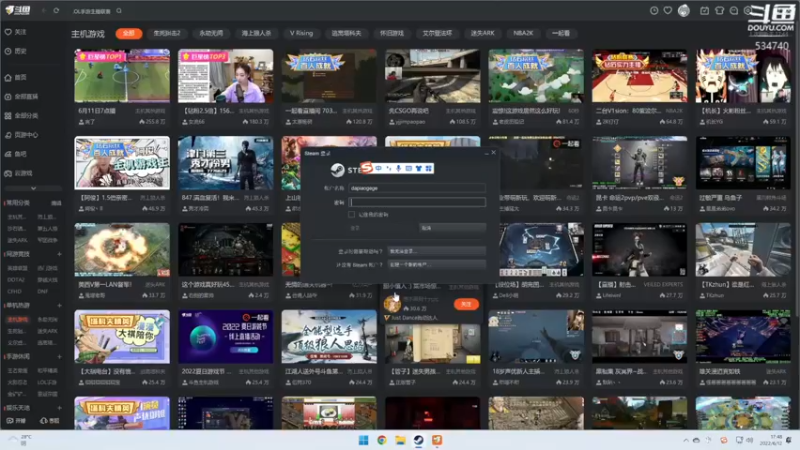The height and width of the screenshot is (450, 800).
Task: Open the Sogou soft keyboard icon
Action: click(x=409, y=168)
